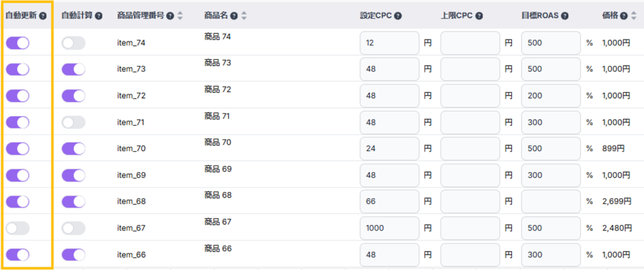Click the 商品 68 product name
Image resolution: width=644 pixels, height=270 pixels.
pyautogui.click(x=218, y=195)
